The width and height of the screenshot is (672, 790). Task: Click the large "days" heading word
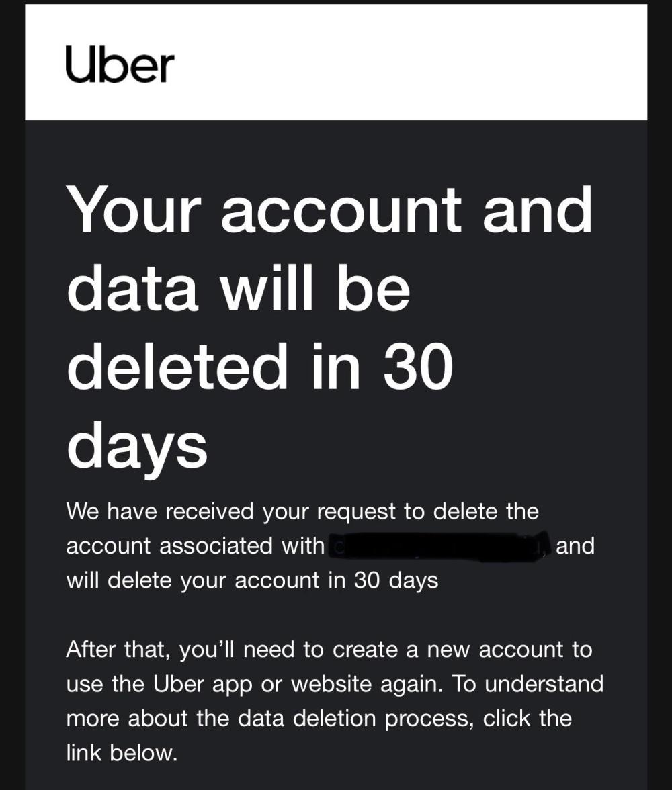pos(136,446)
